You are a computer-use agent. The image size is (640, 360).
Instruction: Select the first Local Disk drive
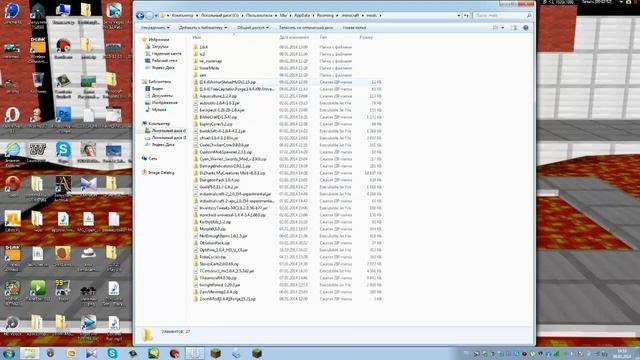click(x=166, y=131)
